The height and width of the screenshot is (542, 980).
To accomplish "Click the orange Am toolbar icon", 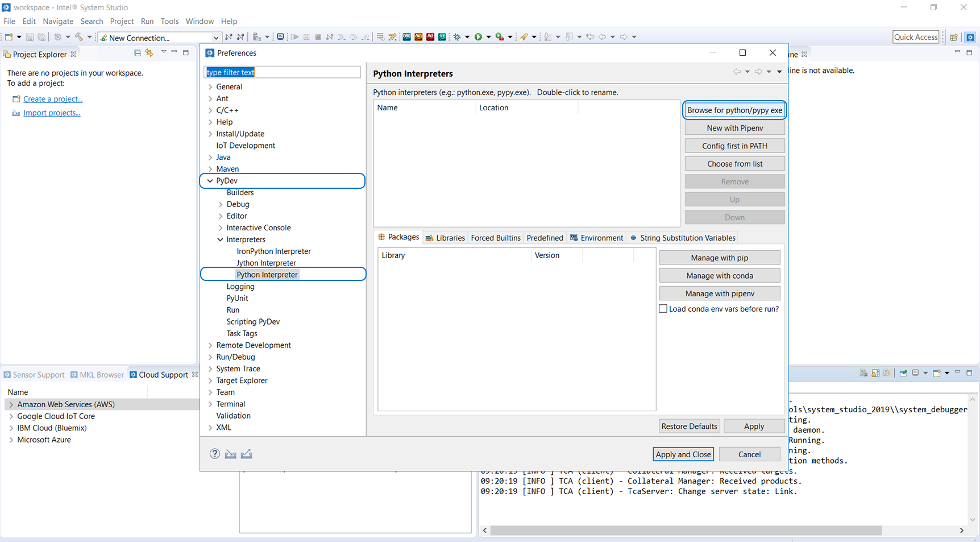I will pyautogui.click(x=418, y=37).
